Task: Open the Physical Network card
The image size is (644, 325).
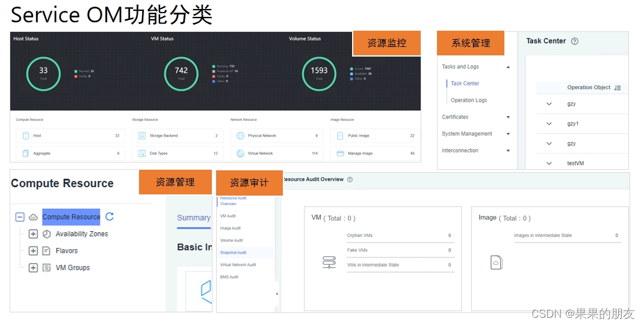Action: [x=277, y=135]
